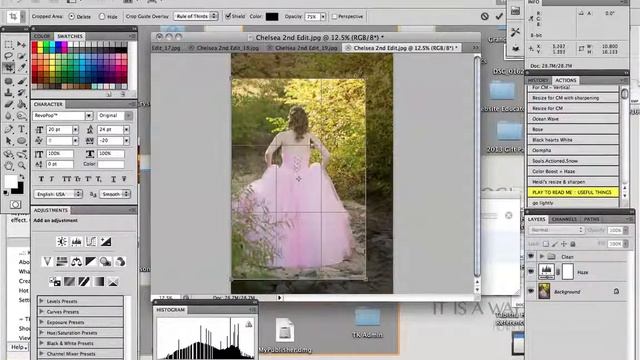Run the Black hearts White action

573,140
